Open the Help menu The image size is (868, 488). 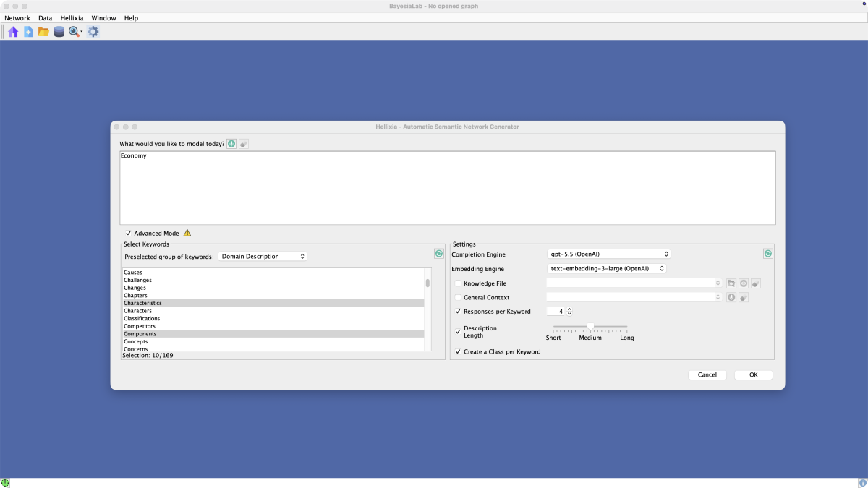pyautogui.click(x=131, y=17)
